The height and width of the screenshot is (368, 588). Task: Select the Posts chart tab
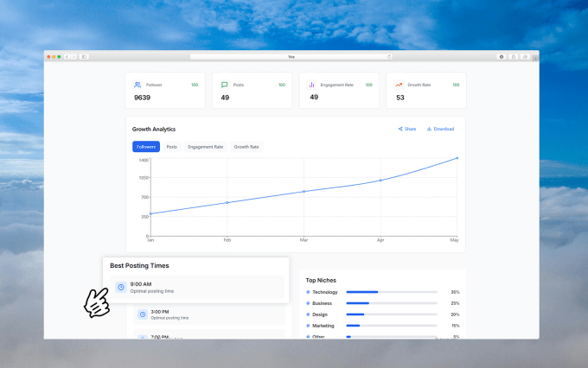tap(172, 147)
